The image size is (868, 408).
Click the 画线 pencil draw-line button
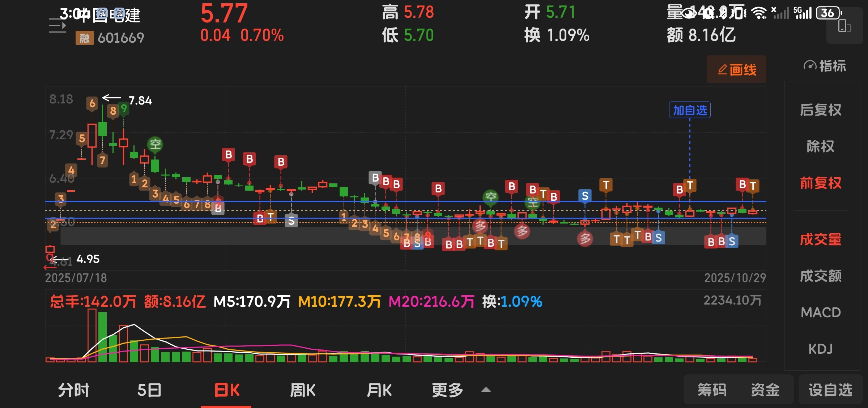[736, 69]
